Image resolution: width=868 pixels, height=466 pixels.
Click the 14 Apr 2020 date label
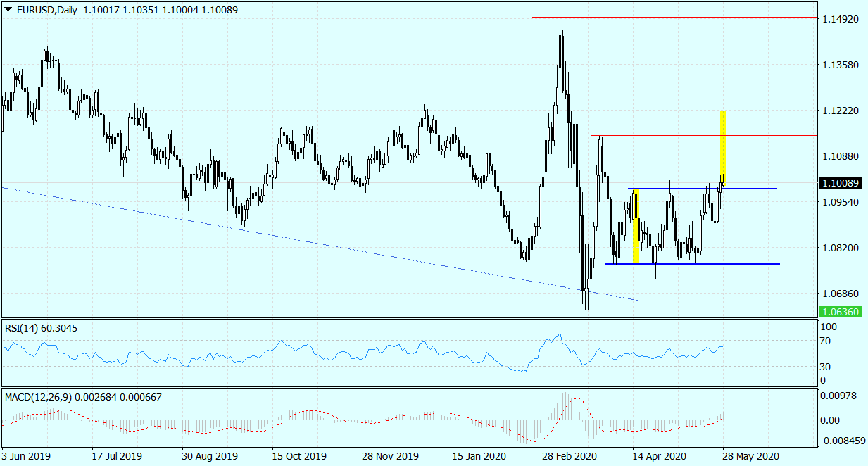coord(659,455)
